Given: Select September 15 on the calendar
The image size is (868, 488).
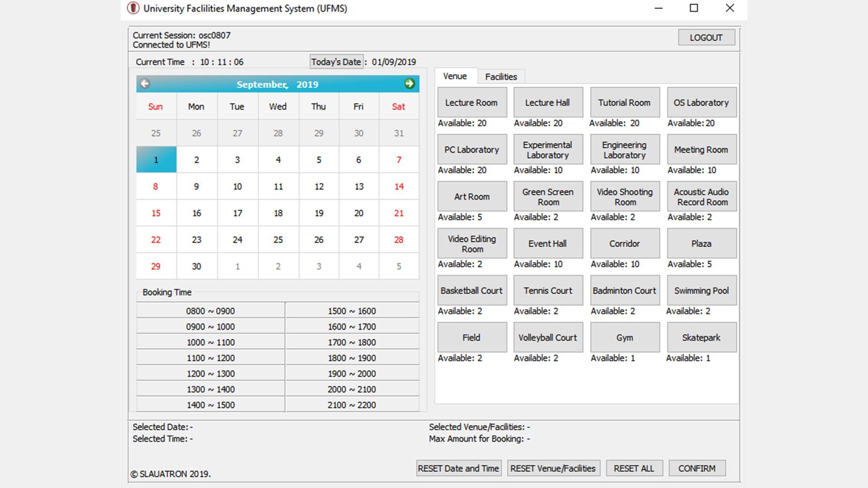Looking at the screenshot, I should point(156,213).
